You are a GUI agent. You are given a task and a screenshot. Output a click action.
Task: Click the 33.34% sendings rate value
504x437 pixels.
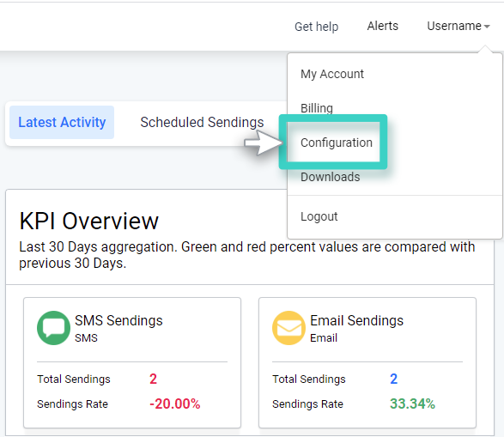tap(412, 404)
